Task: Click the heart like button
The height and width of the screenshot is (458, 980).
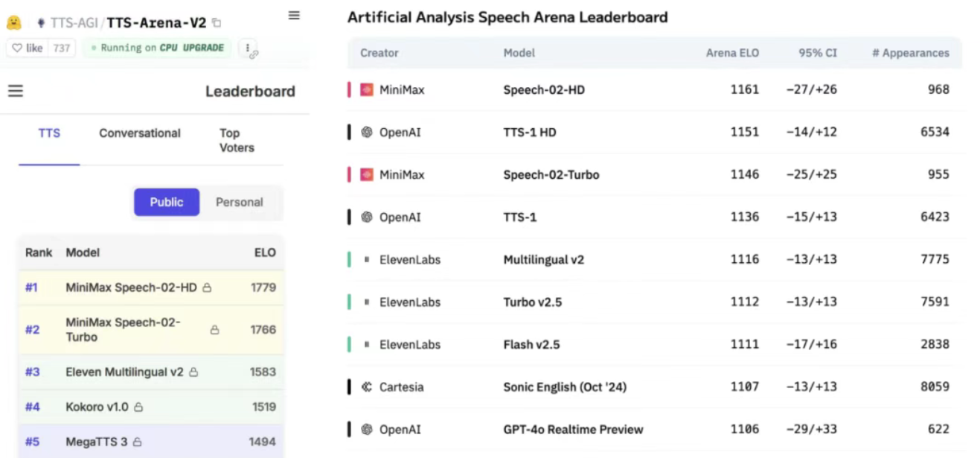Action: click(28, 48)
